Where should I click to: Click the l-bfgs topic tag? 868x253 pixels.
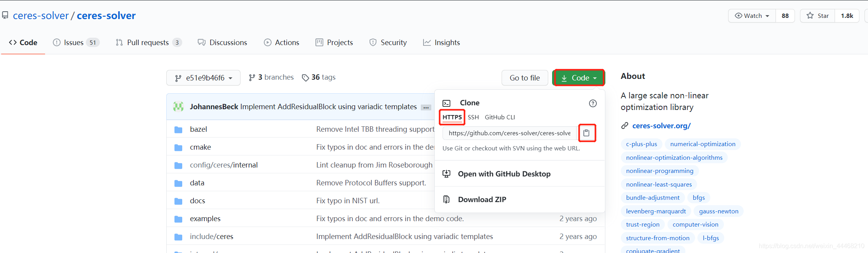click(x=711, y=238)
